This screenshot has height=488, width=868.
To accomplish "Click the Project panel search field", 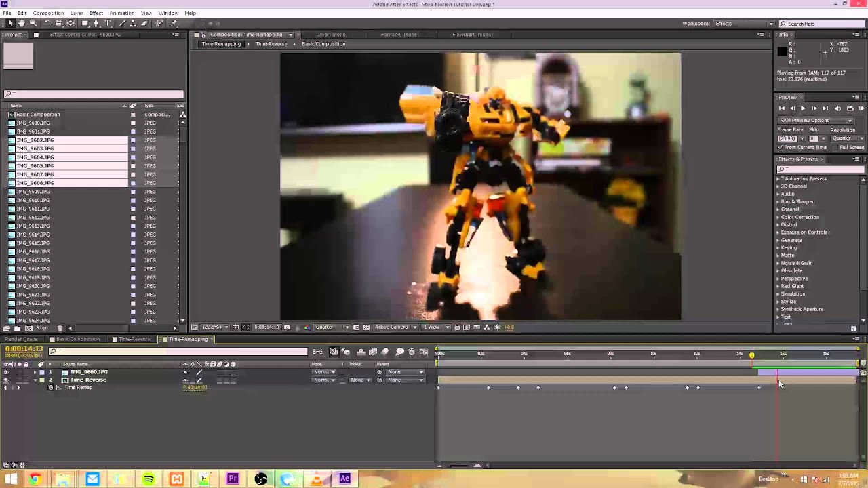I will 94,94.
